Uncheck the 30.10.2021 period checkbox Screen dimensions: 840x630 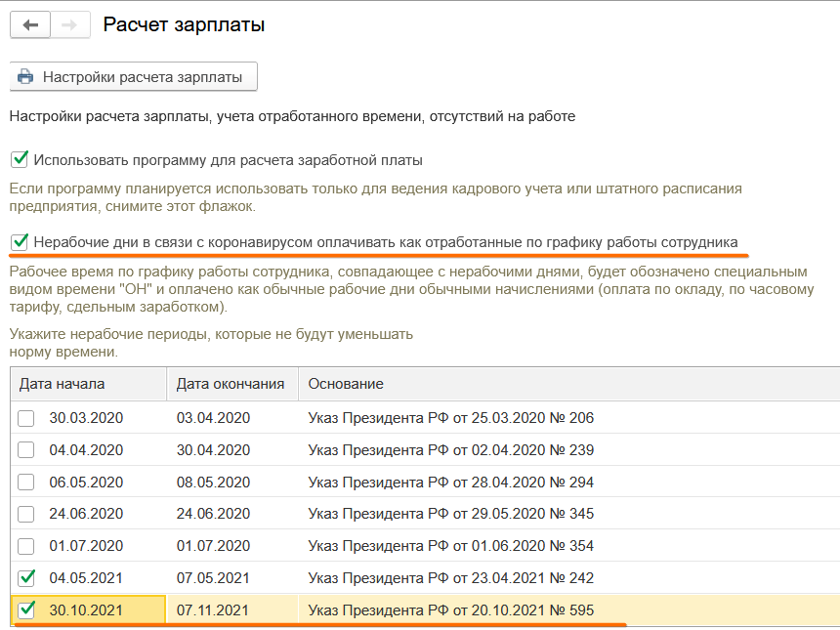26,610
